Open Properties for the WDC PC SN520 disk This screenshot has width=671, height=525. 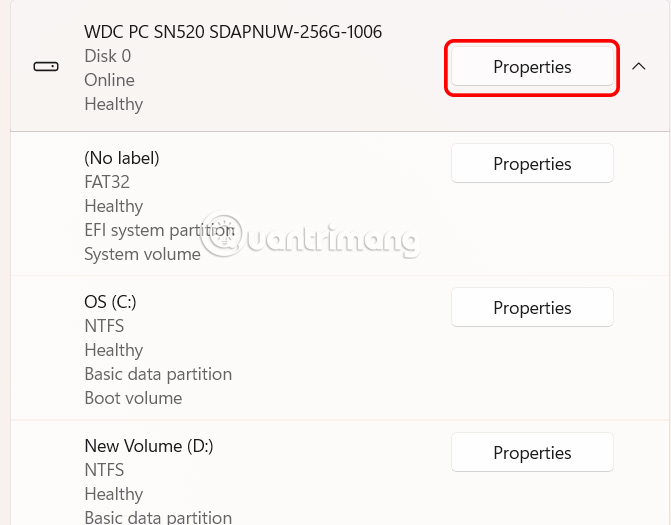(532, 67)
